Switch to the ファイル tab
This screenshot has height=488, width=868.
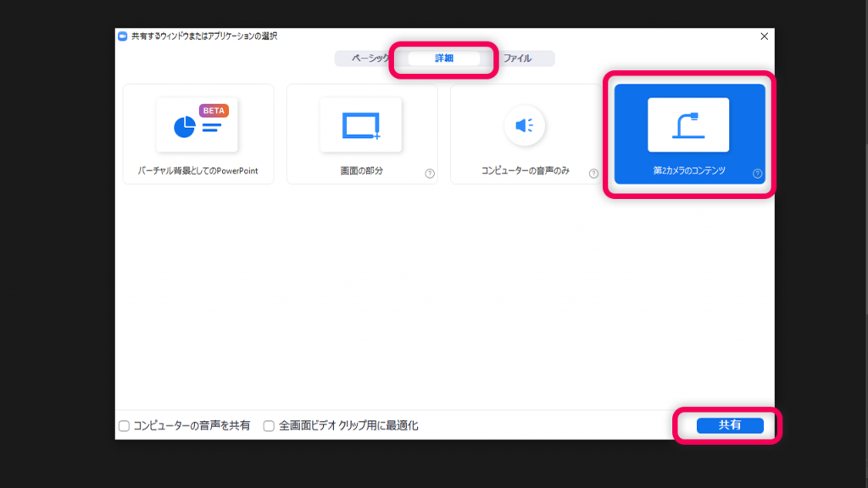click(x=517, y=58)
